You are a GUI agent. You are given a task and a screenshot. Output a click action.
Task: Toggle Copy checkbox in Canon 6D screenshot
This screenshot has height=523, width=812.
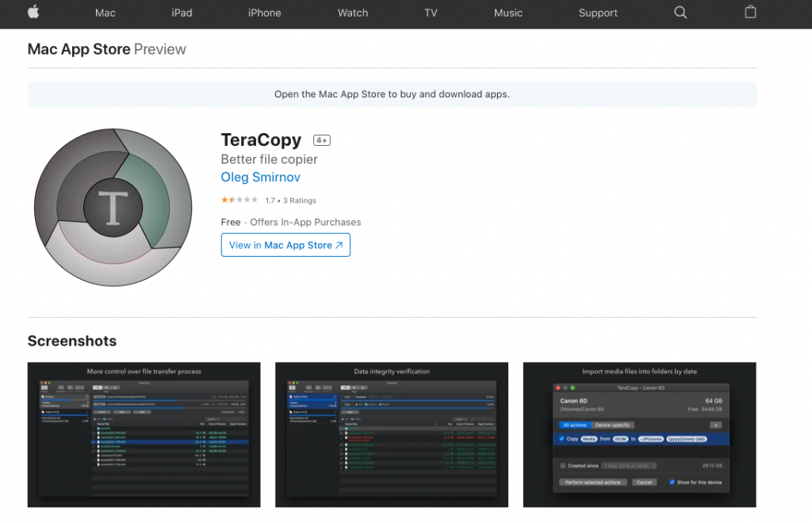[x=562, y=439]
